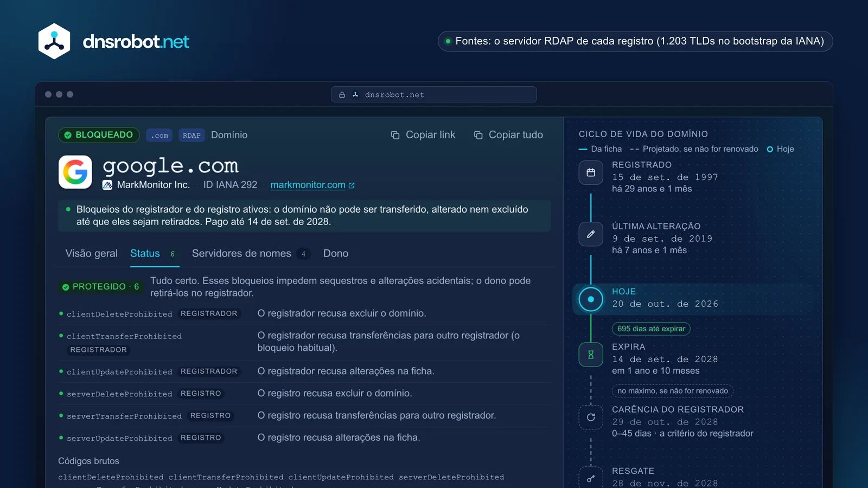Viewport: 868px width, 488px height.
Task: Click serverUpdateProhibited status code text
Action: (119, 438)
